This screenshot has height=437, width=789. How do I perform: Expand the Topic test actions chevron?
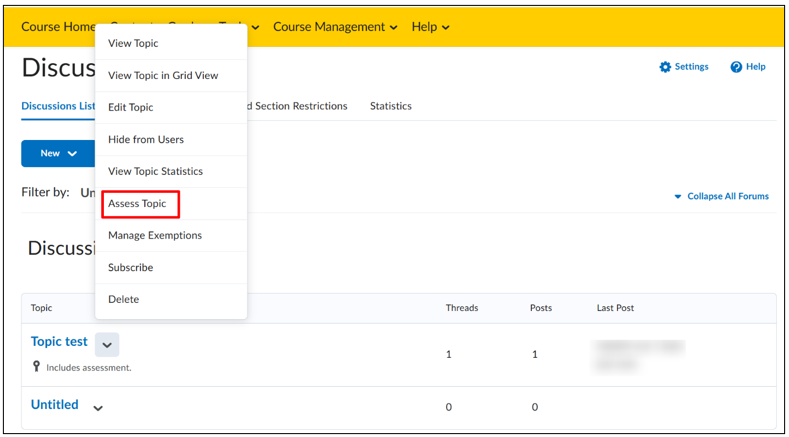click(x=107, y=345)
